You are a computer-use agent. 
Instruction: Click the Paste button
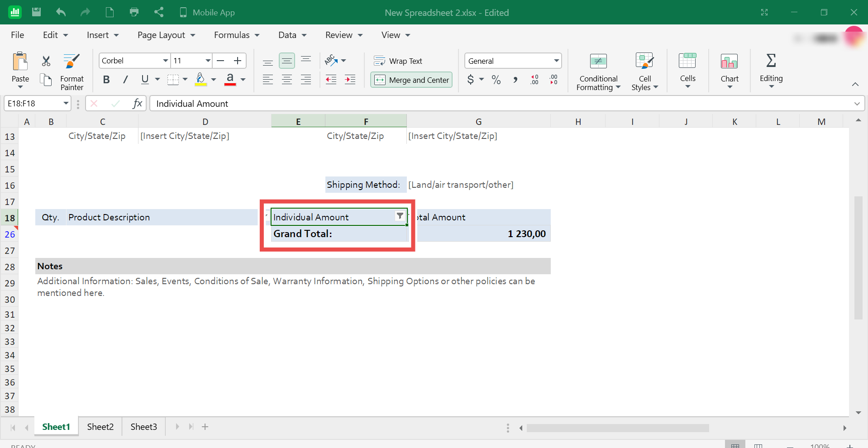point(20,71)
